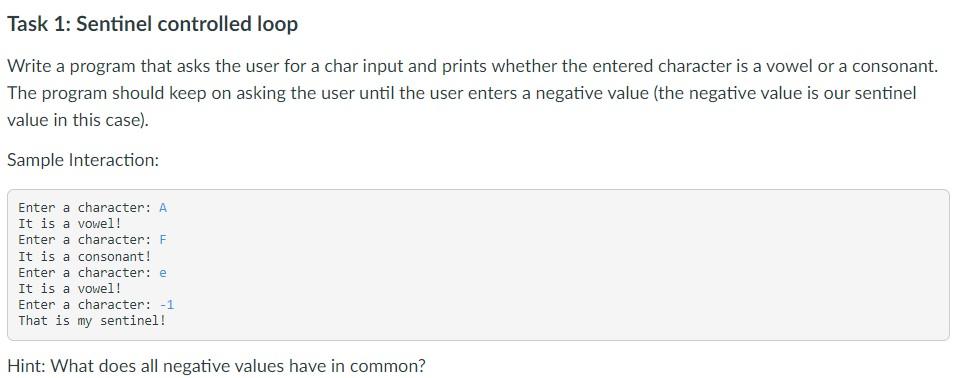
Task: Click the last 'It is a vowel!' line
Action: (70, 288)
